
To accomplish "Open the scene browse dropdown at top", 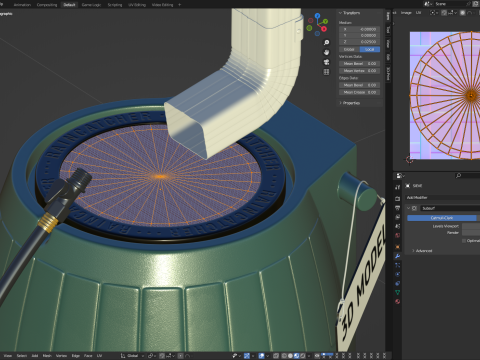I will pos(428,4).
